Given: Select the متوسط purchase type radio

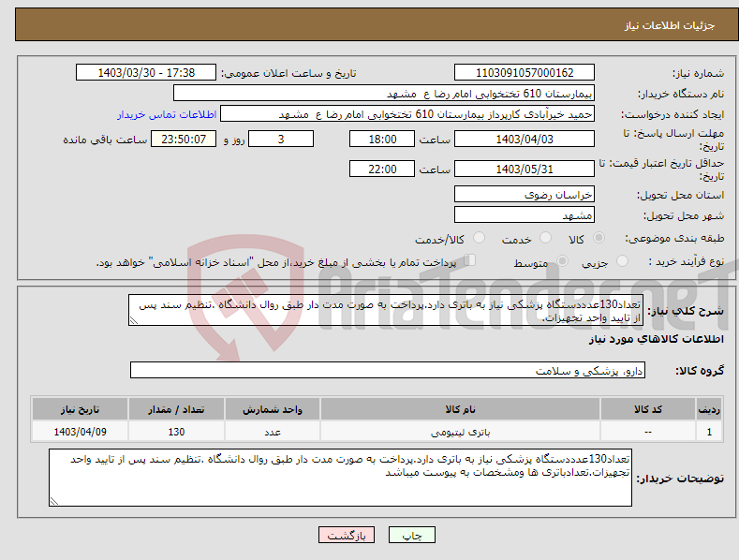Looking at the screenshot, I should click(x=562, y=260).
